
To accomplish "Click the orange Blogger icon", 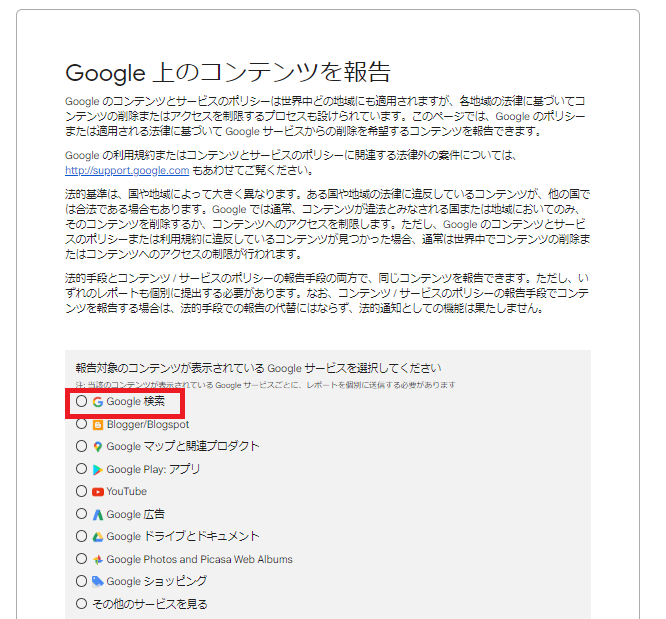I will 98,424.
